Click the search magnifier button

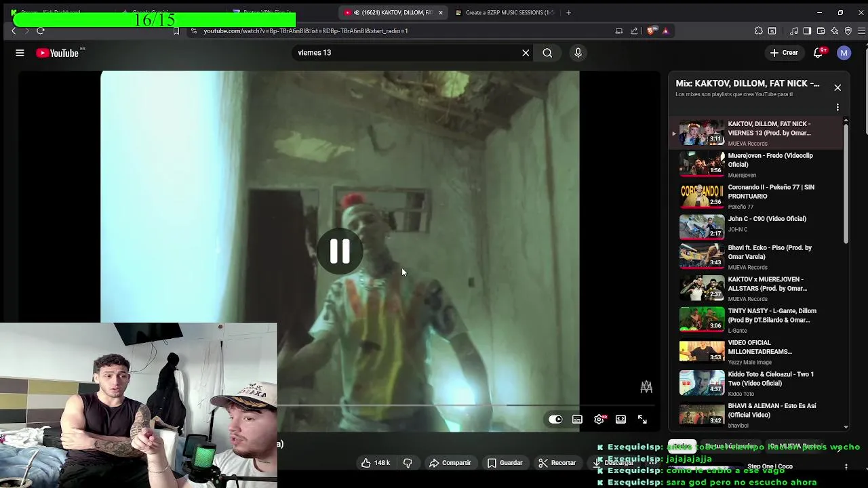pyautogui.click(x=547, y=53)
